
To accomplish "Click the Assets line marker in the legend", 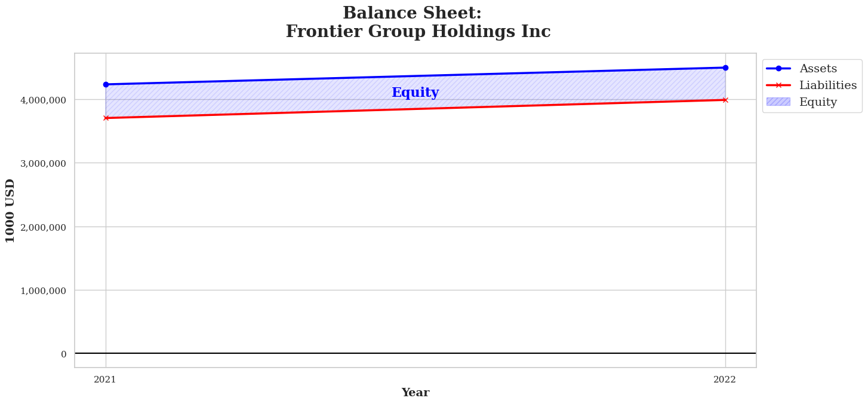I will coord(778,69).
